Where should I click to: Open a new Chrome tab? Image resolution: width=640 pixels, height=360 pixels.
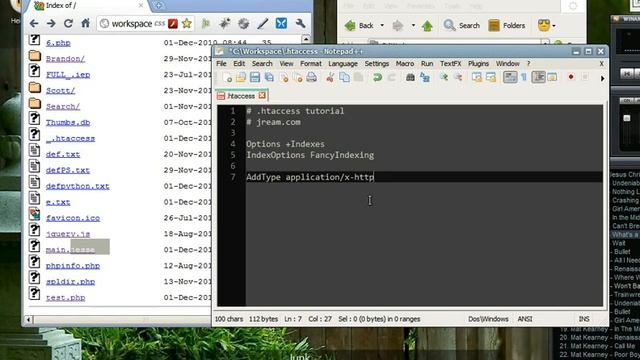coord(159,5)
